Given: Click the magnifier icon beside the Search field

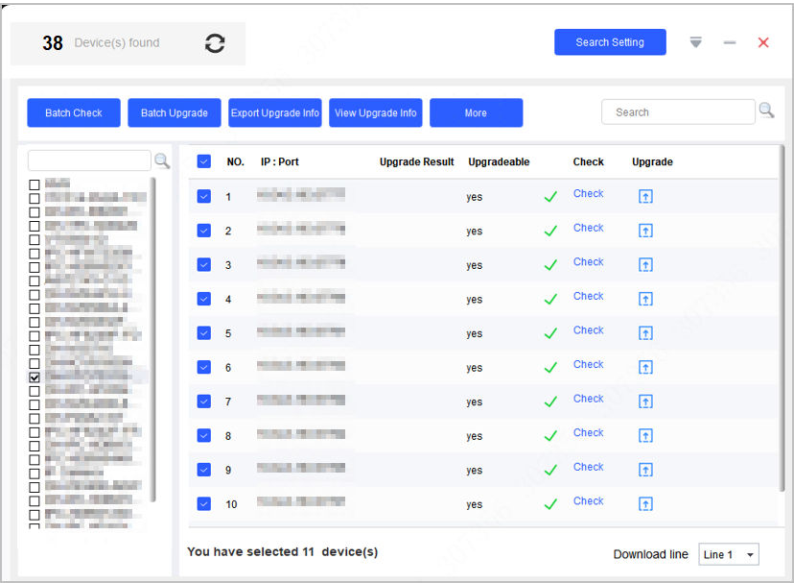Looking at the screenshot, I should point(766,110).
